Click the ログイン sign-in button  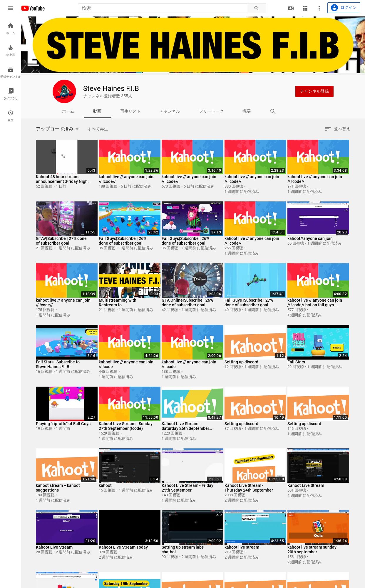[x=344, y=8]
